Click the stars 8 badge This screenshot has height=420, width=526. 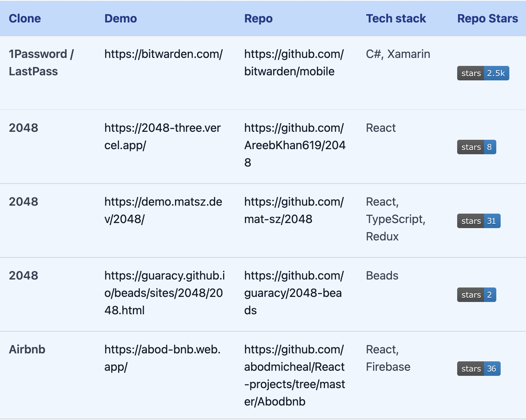coord(476,147)
